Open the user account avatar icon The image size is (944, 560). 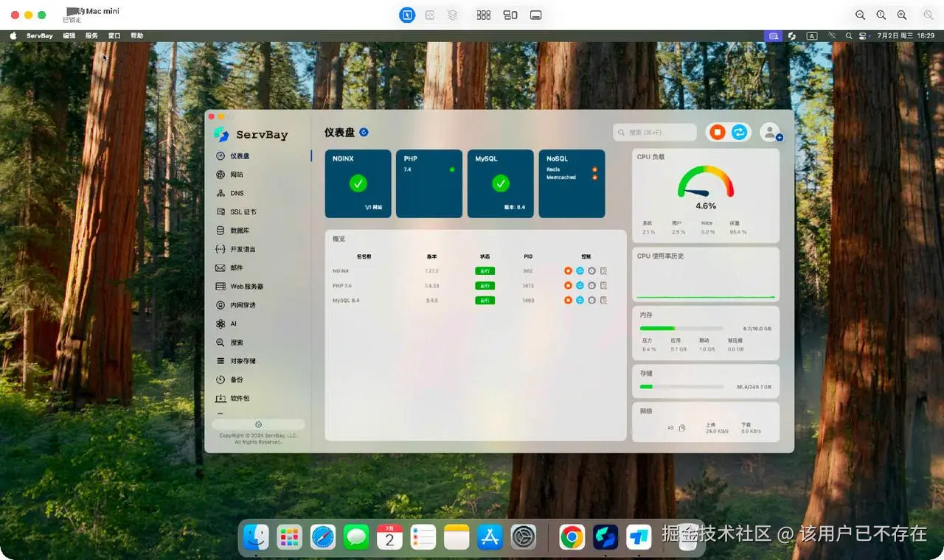point(771,132)
